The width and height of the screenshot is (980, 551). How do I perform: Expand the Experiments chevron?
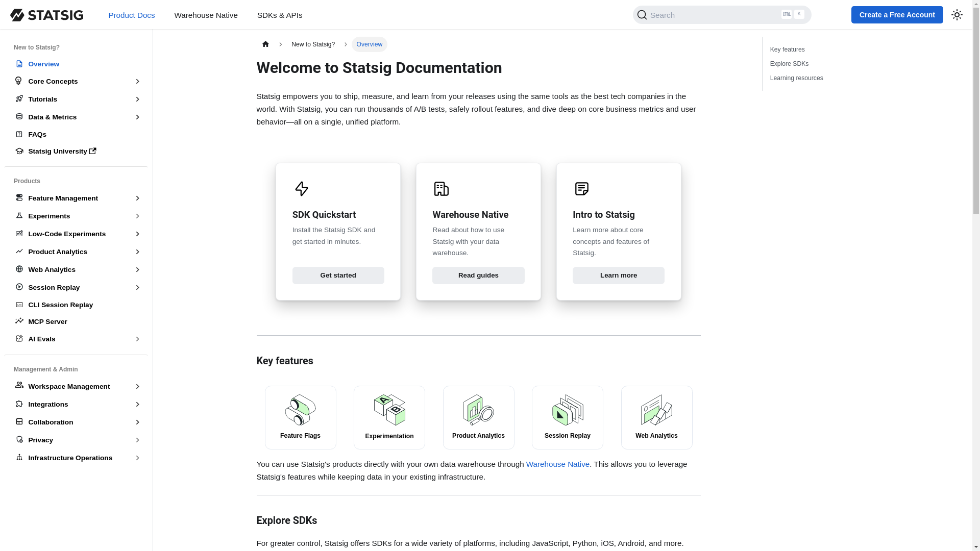[x=137, y=216]
